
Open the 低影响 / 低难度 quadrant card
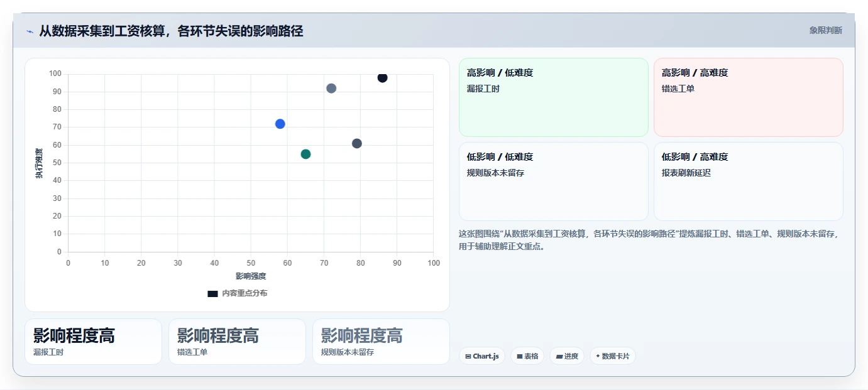pos(553,181)
